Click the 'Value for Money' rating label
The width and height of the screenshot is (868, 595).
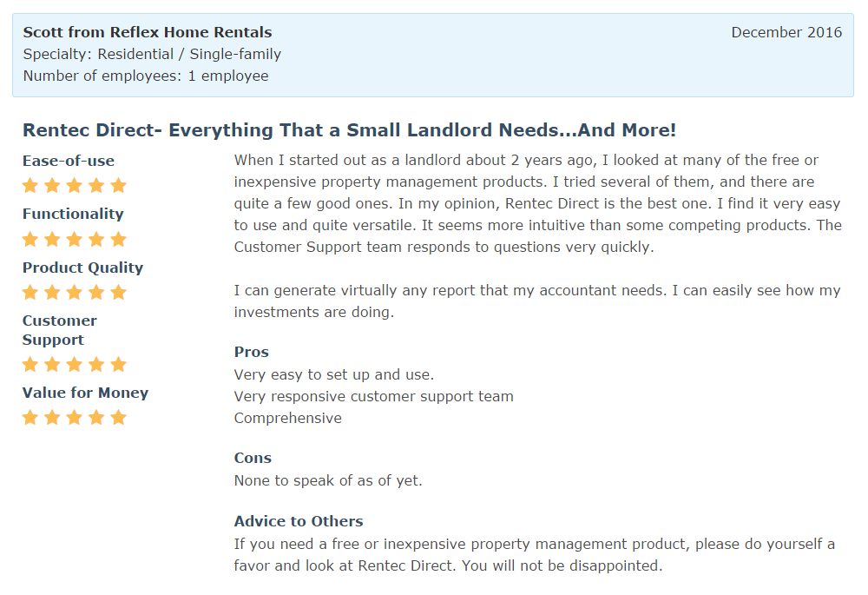pos(85,393)
